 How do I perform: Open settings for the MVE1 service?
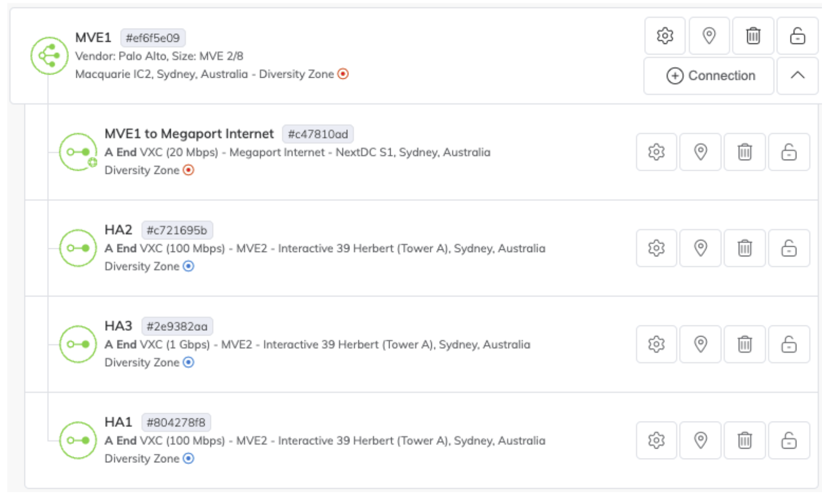(664, 36)
